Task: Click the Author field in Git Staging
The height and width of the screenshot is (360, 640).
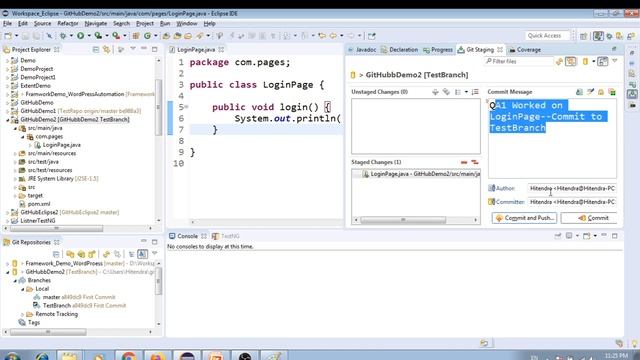Action: tap(572, 188)
